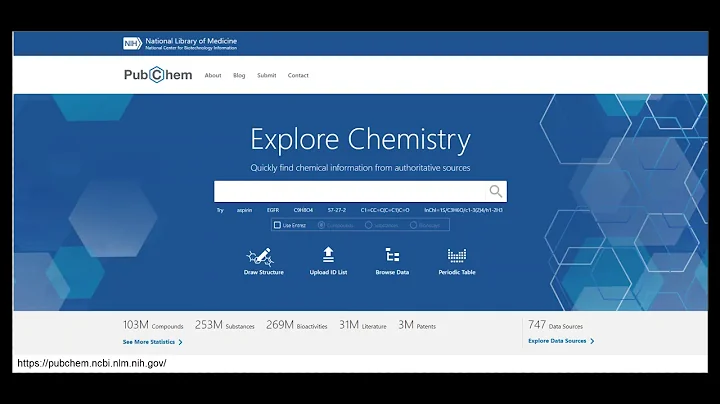Click the Explore Chemistry heading
The width and height of the screenshot is (720, 404).
point(360,140)
